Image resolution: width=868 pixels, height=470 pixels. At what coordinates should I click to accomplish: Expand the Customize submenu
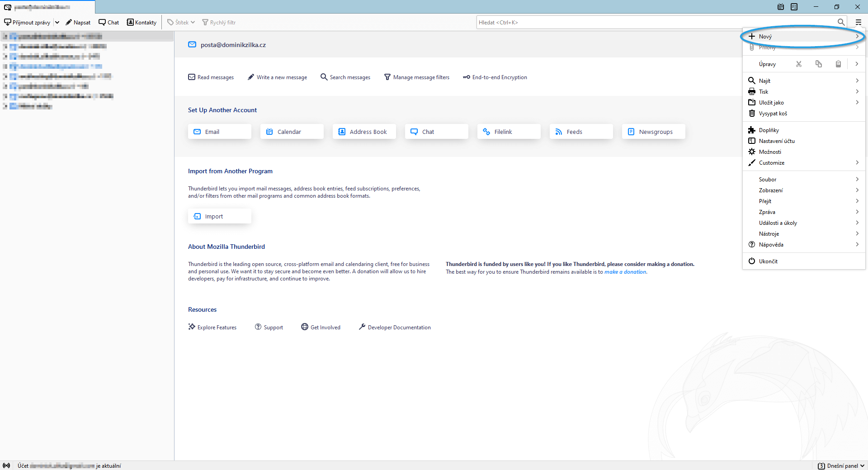(804, 162)
